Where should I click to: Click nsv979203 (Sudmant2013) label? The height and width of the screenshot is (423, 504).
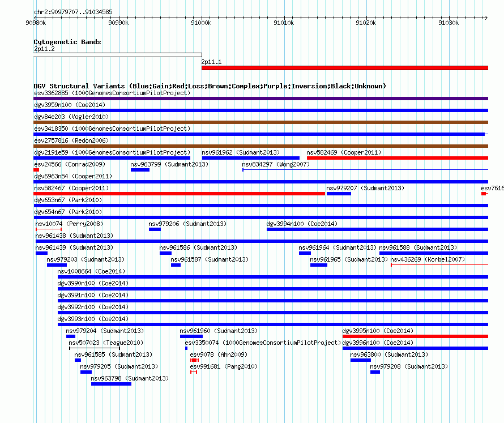[86, 259]
